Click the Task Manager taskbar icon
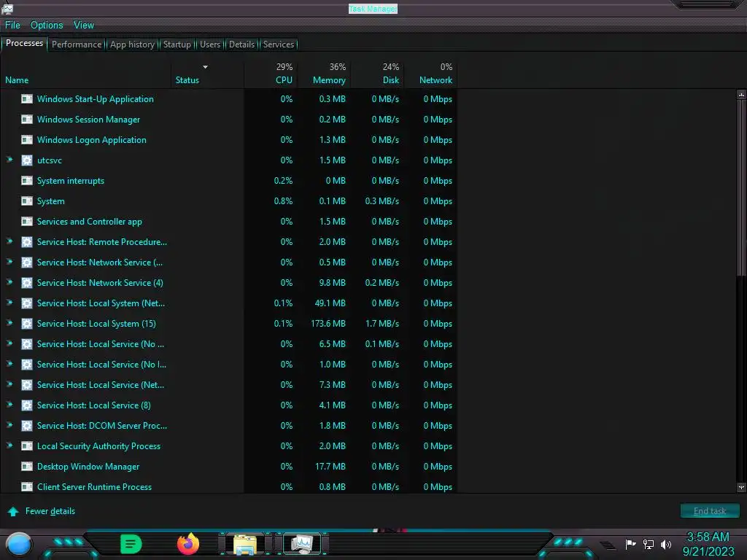The image size is (747, 560). pyautogui.click(x=302, y=544)
